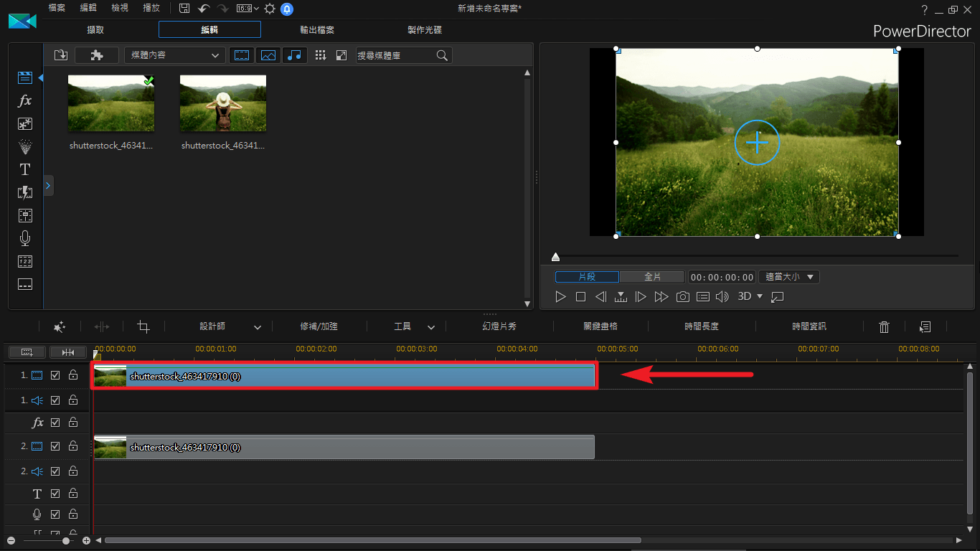Open the 16:9 aspect ratio dropdown

(248, 9)
